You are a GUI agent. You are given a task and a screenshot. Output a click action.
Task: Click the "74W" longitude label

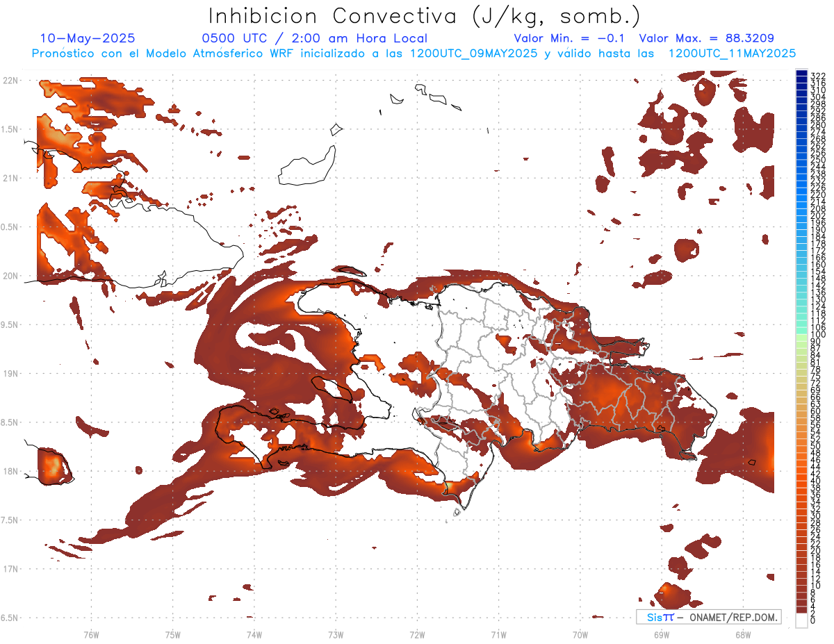pyautogui.click(x=254, y=635)
